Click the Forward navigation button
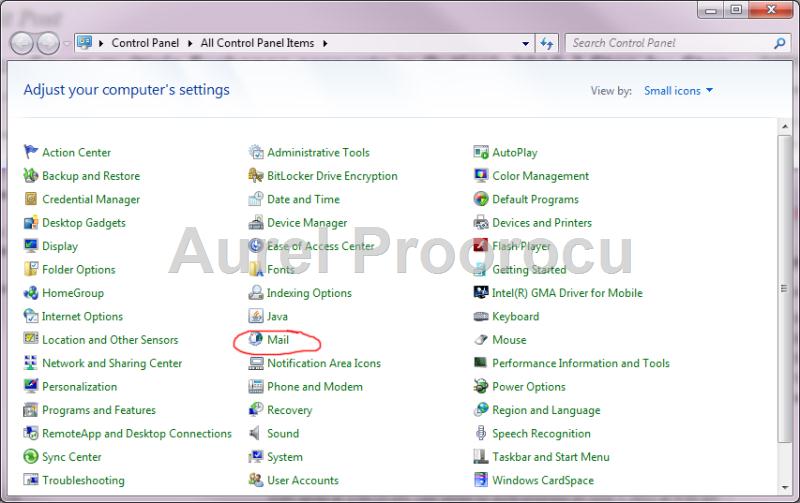 [x=48, y=43]
